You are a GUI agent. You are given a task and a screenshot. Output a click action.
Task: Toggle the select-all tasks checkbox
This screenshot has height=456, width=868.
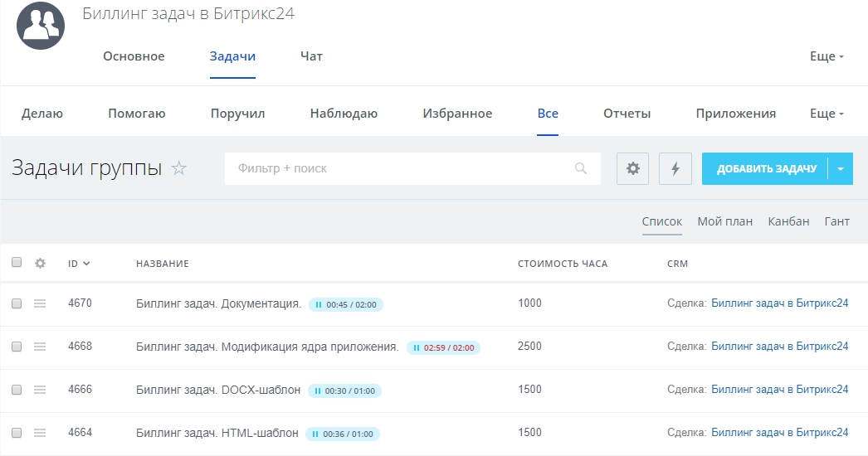[17, 263]
